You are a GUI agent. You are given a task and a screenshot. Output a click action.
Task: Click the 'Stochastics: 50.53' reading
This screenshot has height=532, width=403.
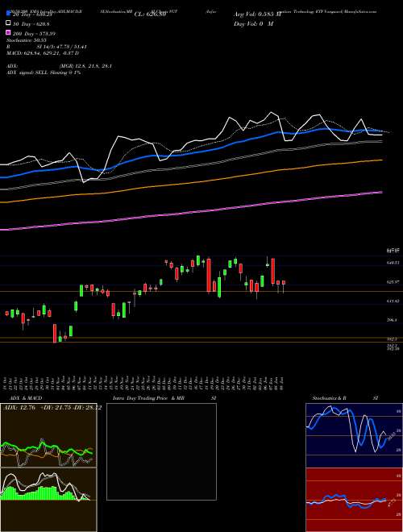tap(27, 40)
